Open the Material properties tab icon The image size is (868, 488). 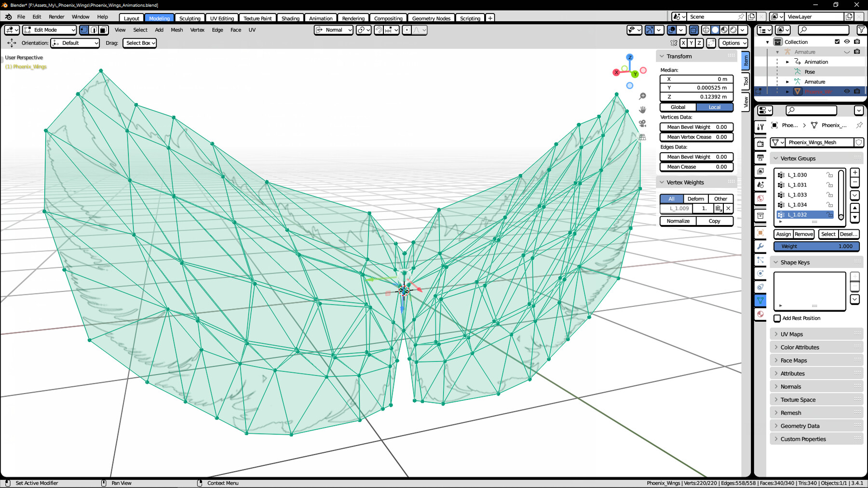click(760, 314)
